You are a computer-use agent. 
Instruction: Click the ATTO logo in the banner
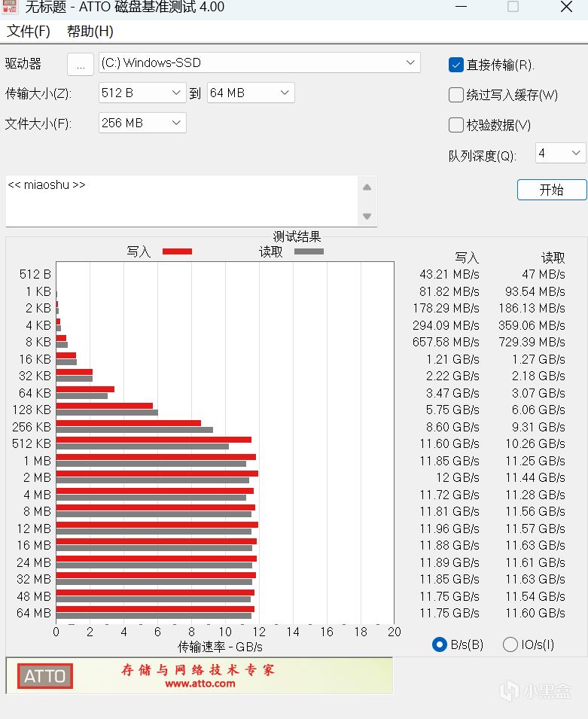[x=45, y=676]
